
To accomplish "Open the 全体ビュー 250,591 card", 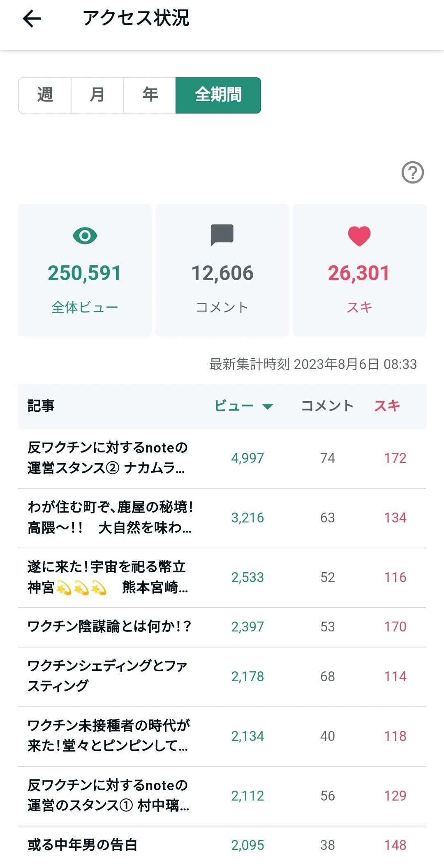I will point(85,270).
